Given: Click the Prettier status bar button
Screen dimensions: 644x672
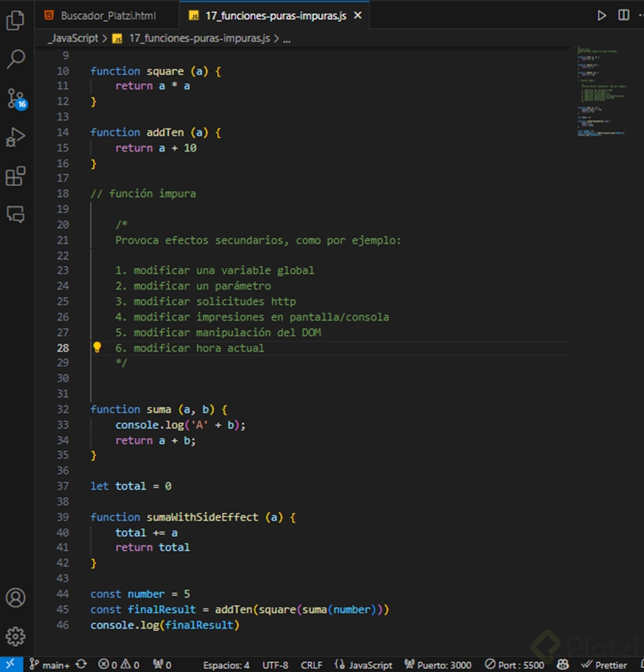Looking at the screenshot, I should pyautogui.click(x=604, y=665).
